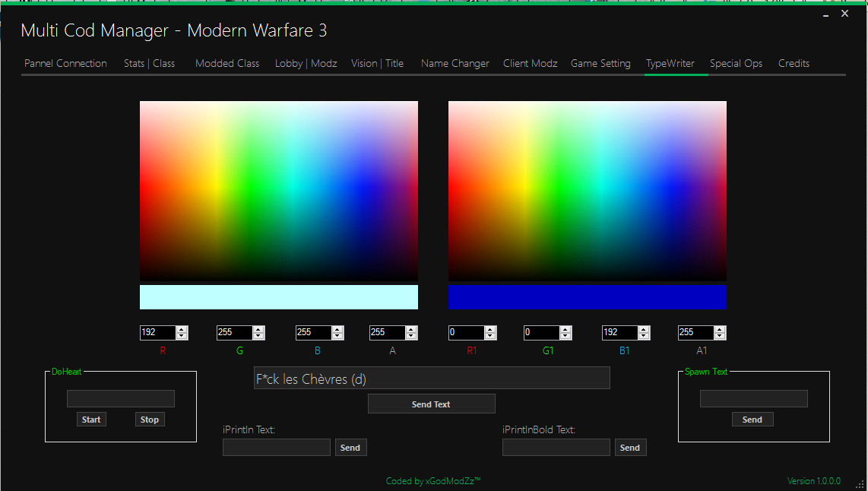Viewport: 868px width, 491px height.
Task: Click the window resize grip corner
Action: (860, 483)
